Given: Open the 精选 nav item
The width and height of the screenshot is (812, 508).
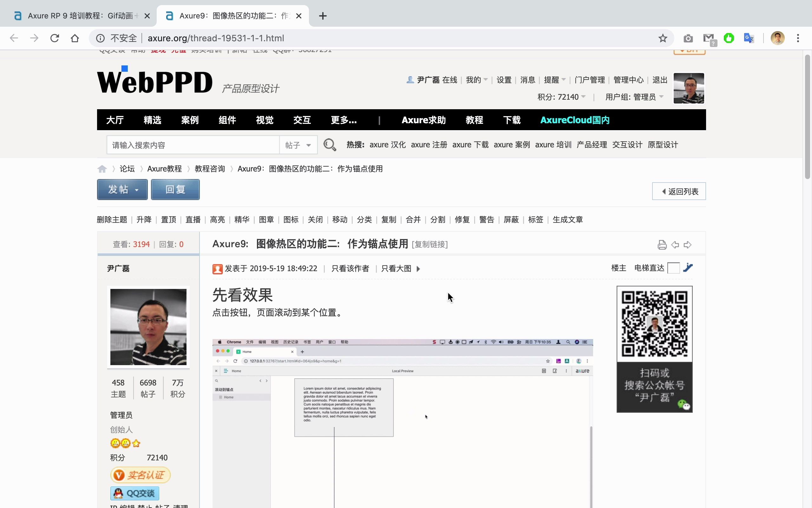Looking at the screenshot, I should pyautogui.click(x=152, y=120).
